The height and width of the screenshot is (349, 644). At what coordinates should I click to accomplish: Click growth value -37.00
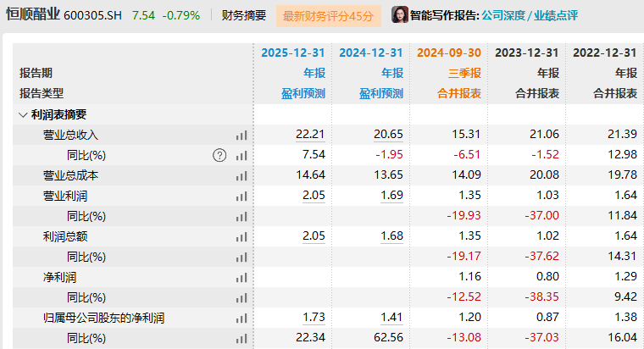coord(541,215)
